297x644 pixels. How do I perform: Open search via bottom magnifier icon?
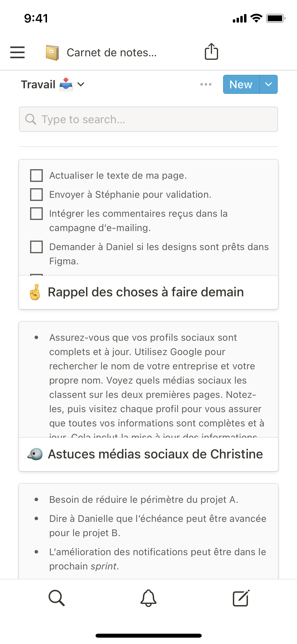(x=56, y=598)
